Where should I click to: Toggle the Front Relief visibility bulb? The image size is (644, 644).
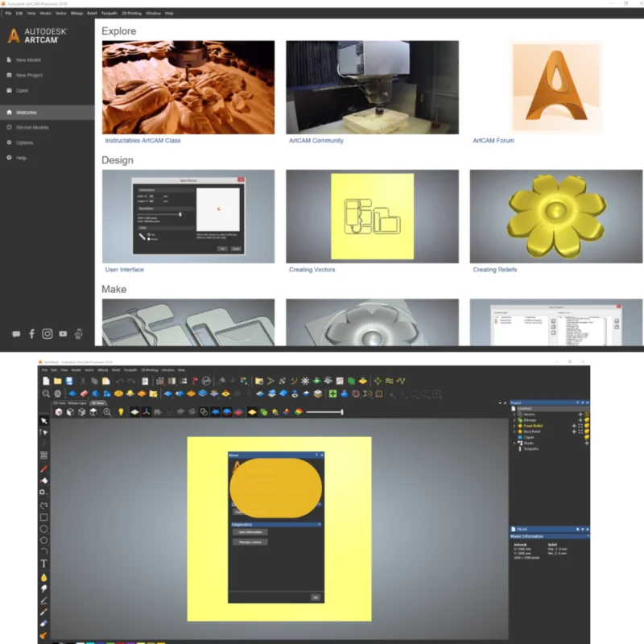587,426
